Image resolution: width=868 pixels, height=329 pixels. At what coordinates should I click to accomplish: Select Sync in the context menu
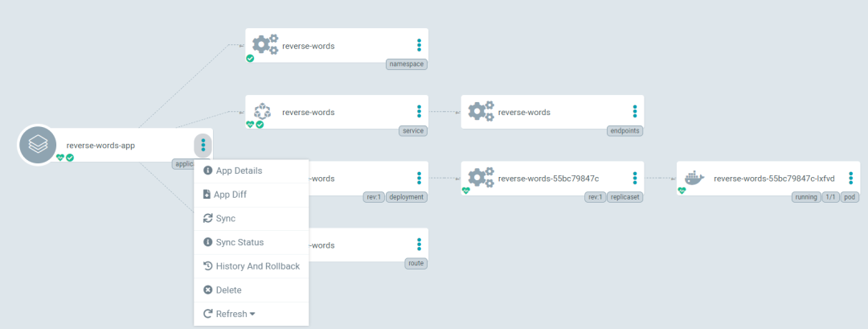(225, 218)
